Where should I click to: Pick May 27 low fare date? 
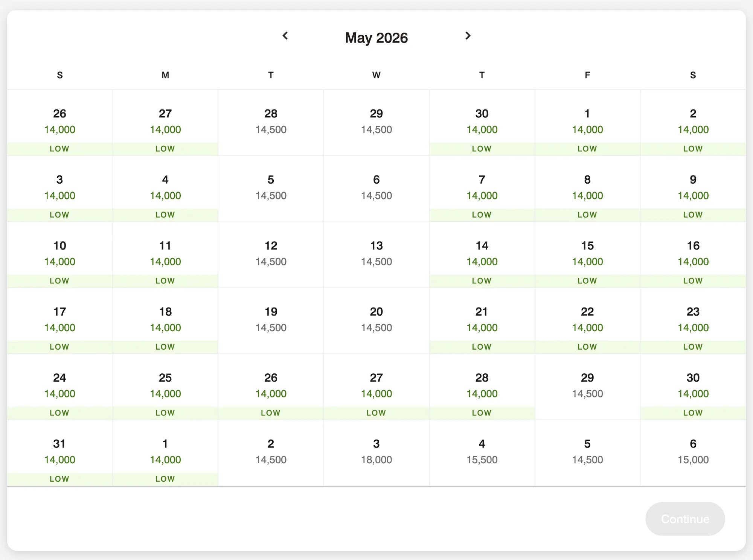(x=376, y=387)
